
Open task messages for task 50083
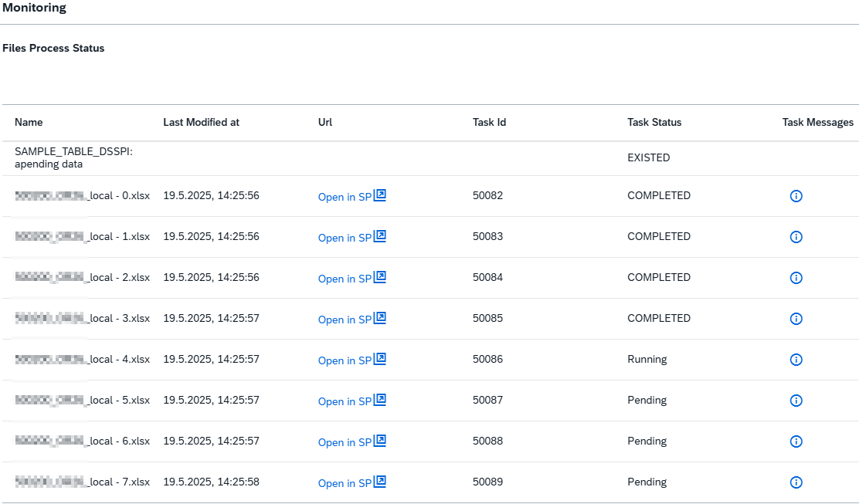coord(796,237)
